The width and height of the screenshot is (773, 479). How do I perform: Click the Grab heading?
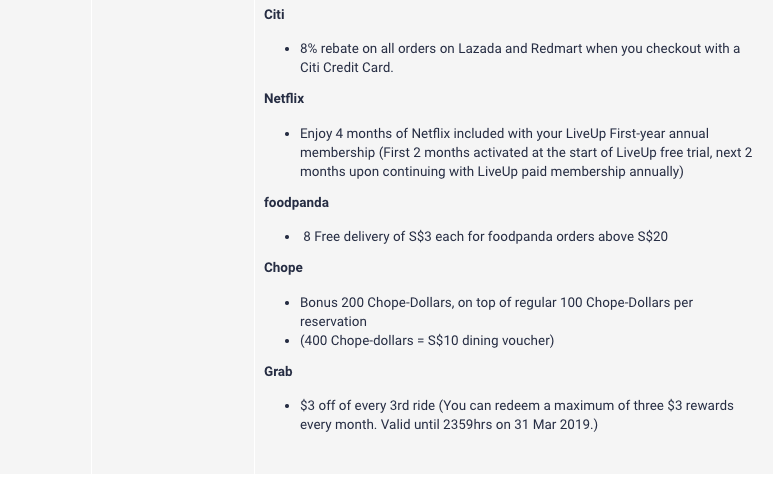pos(278,371)
